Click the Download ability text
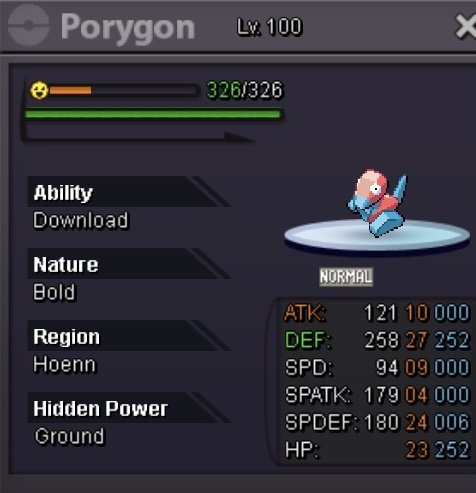This screenshot has height=493, width=476. tap(80, 220)
